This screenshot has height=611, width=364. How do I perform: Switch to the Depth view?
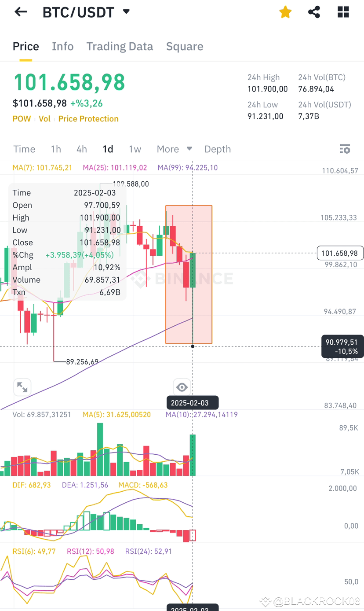pyautogui.click(x=217, y=149)
